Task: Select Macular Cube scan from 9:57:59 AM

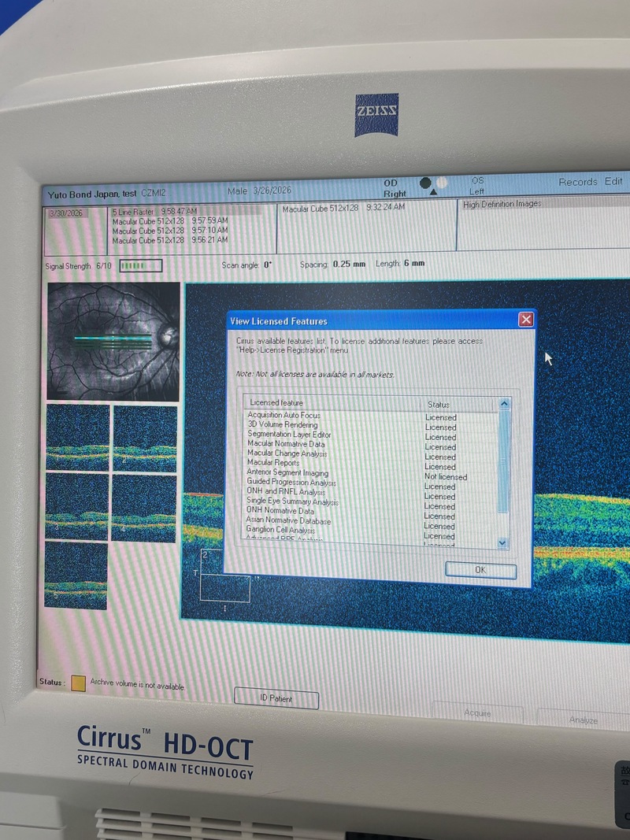Action: point(170,221)
